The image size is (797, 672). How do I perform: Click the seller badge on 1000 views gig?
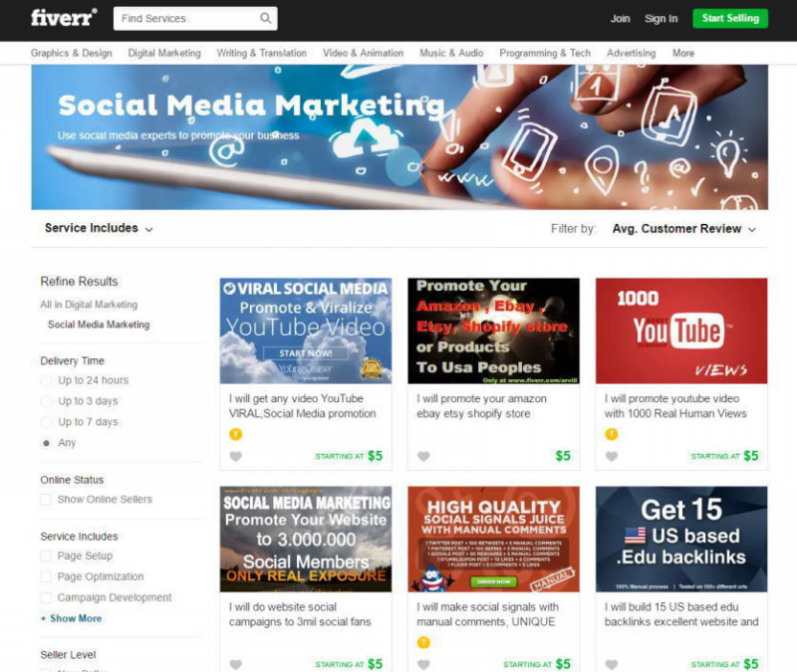click(611, 434)
